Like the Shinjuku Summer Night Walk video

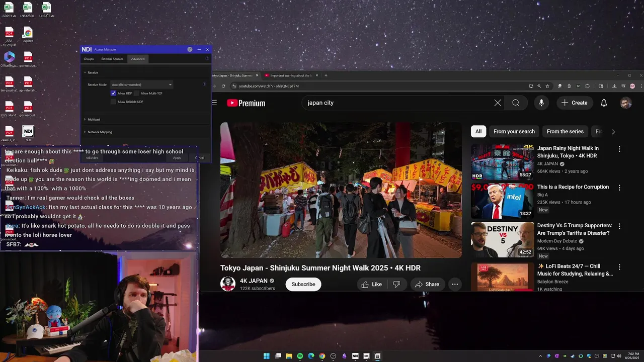tap(371, 284)
